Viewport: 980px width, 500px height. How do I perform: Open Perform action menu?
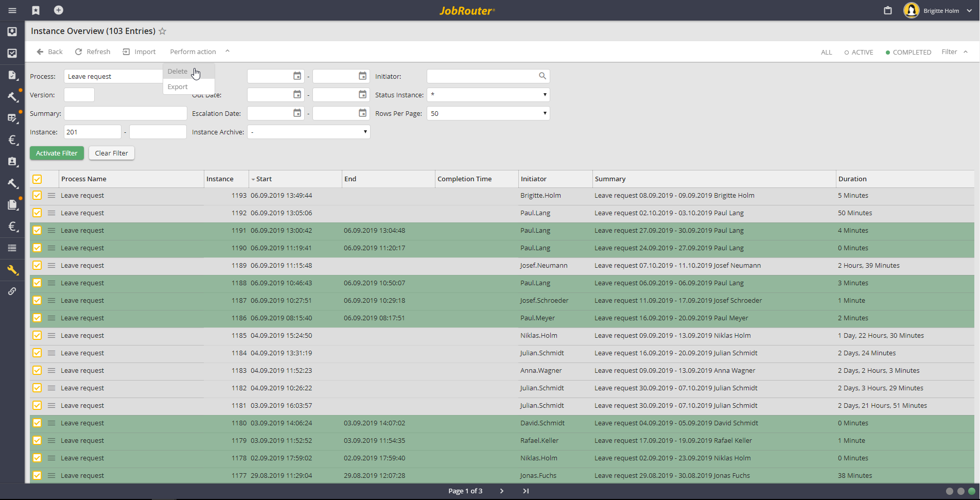point(193,52)
